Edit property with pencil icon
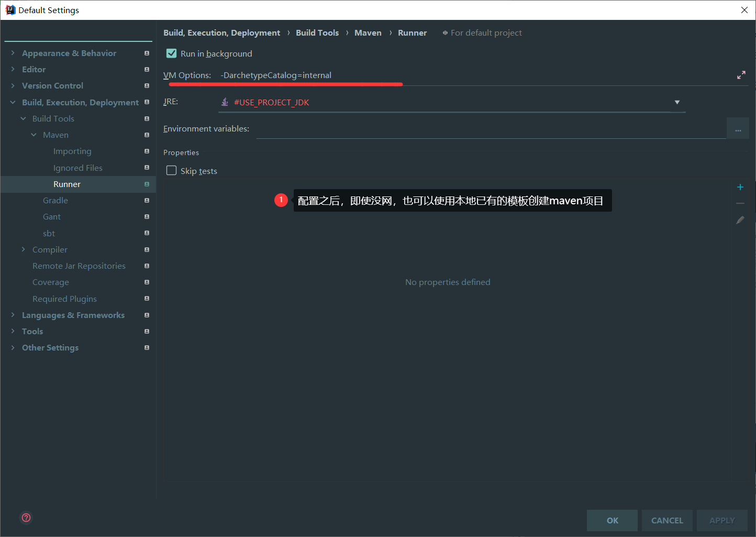This screenshot has height=537, width=756. point(740,220)
